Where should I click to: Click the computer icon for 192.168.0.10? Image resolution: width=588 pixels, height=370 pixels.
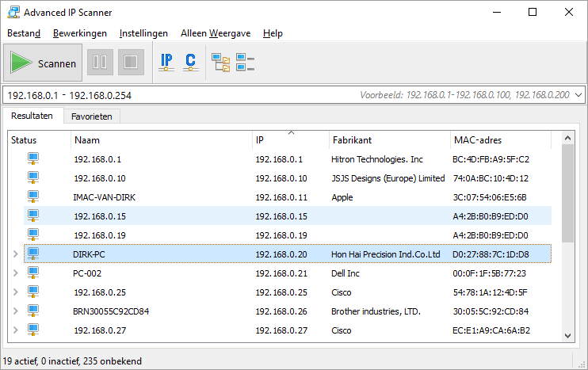point(33,177)
